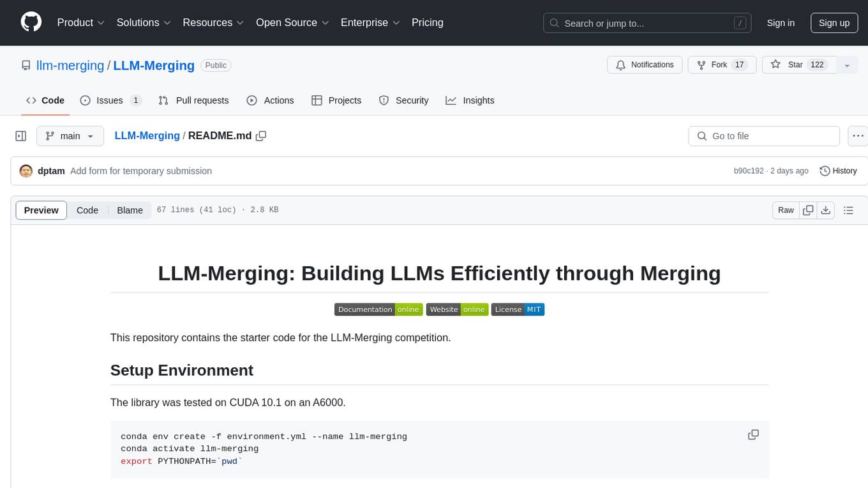Open the main branch selector
The height and width of the screenshot is (488, 868).
tap(70, 136)
